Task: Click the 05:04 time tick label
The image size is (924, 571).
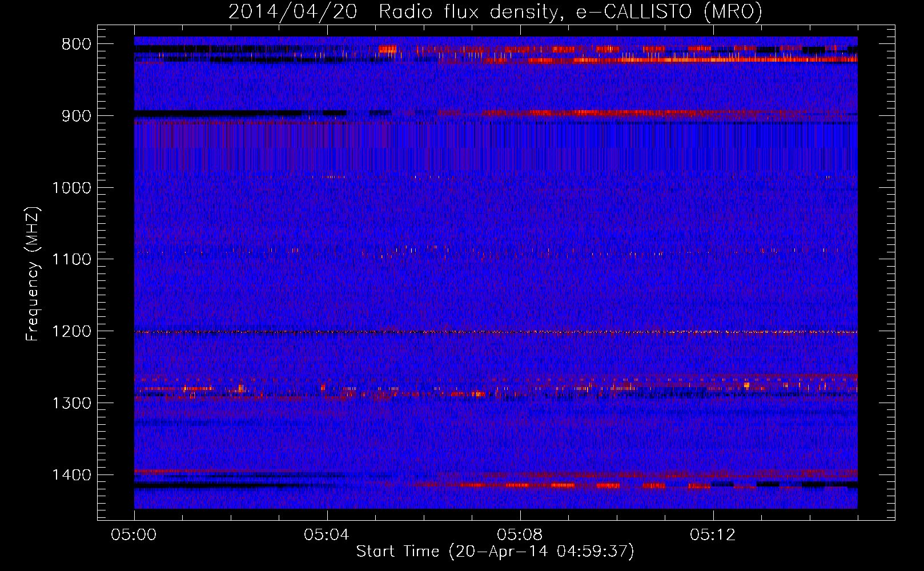Action: pyautogui.click(x=327, y=535)
